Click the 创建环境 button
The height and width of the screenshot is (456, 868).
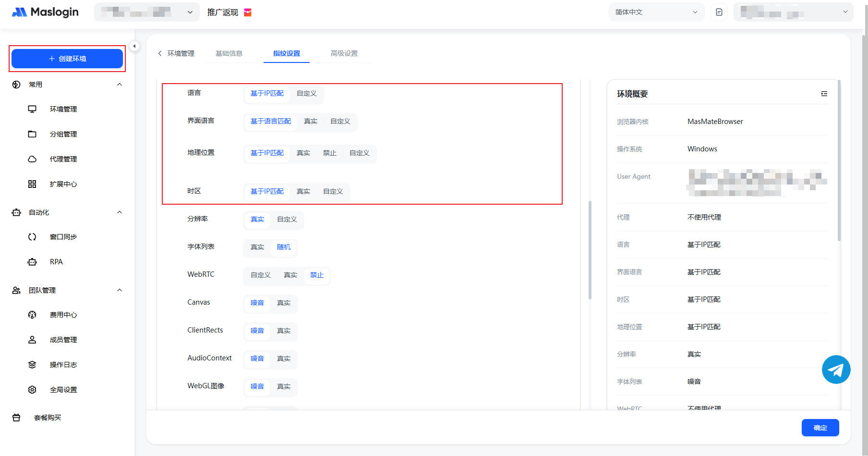(x=67, y=59)
